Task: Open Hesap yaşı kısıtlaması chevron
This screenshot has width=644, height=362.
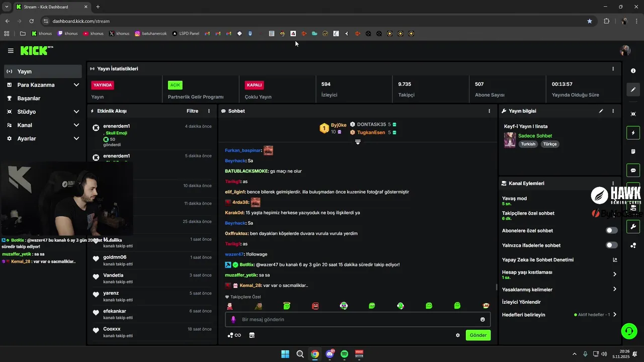Action: (x=614, y=274)
